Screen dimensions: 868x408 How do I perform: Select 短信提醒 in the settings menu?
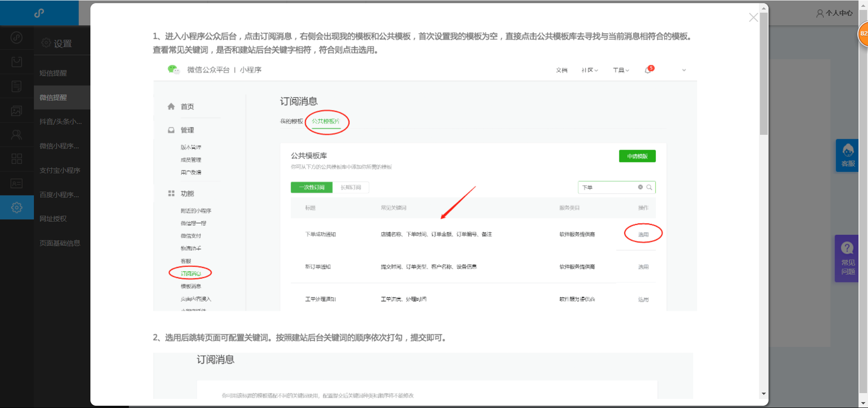click(x=53, y=73)
